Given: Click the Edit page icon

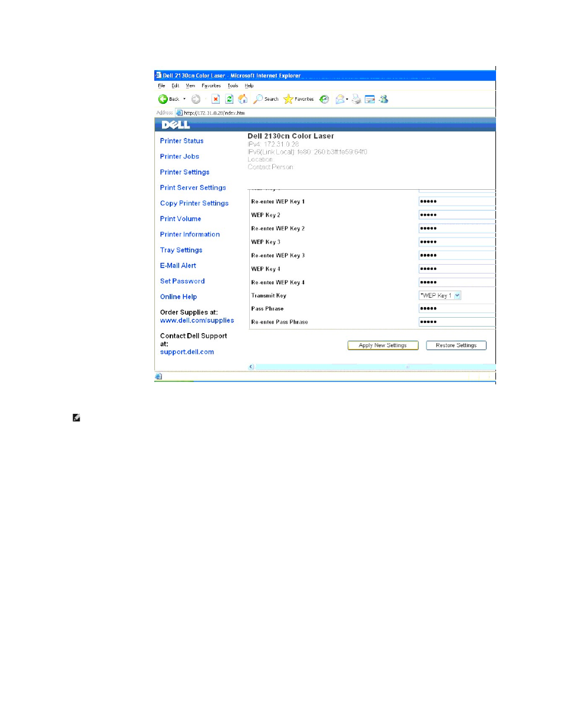Looking at the screenshot, I should pyautogui.click(x=370, y=99).
